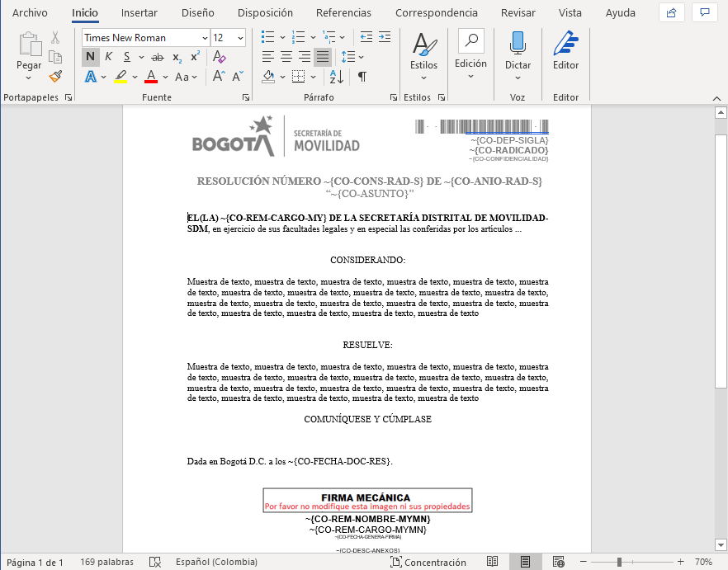
Task: Switch to the Diseño tab
Action: click(198, 13)
